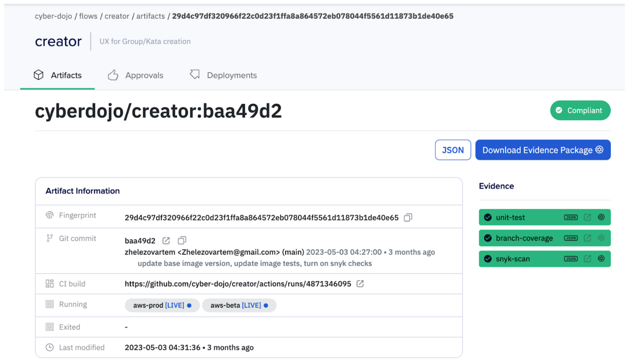Viewport: 629px width, 364px height.
Task: Copy the fingerprint hash
Action: (409, 218)
